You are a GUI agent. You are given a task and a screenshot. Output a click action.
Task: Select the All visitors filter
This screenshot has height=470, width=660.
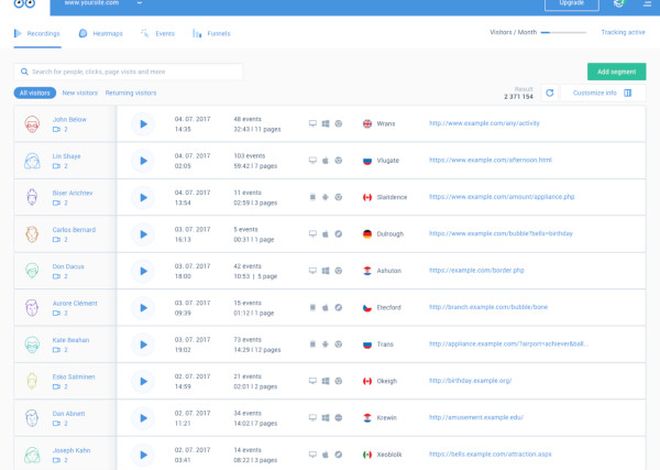point(35,93)
